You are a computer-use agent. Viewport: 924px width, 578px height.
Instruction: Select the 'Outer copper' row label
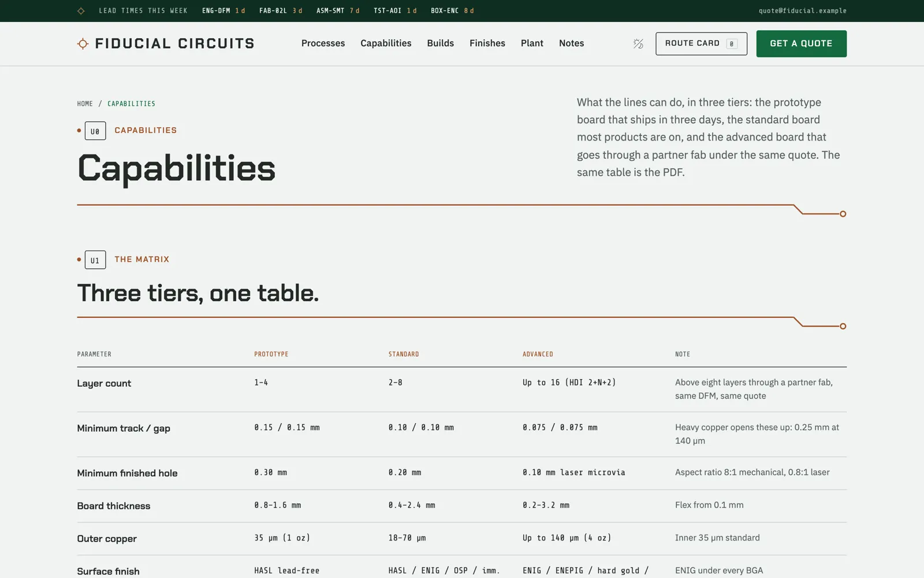(107, 539)
